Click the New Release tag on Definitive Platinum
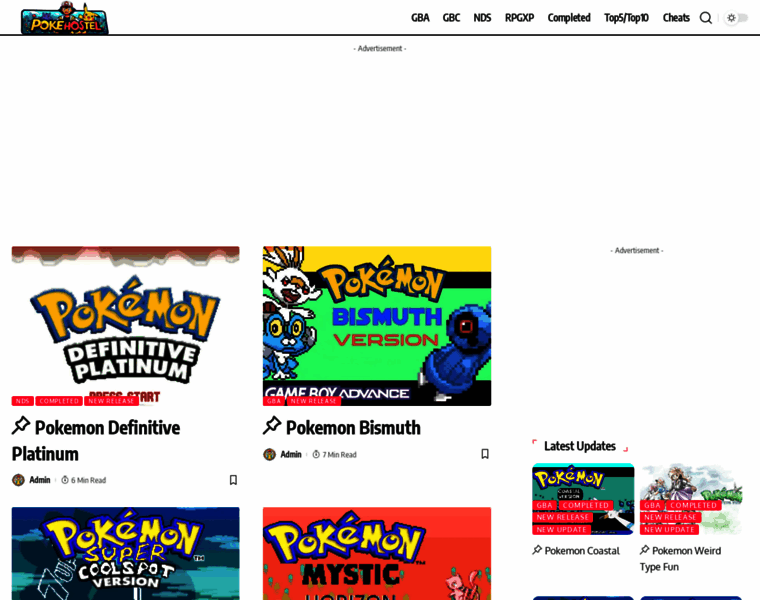 click(x=111, y=401)
